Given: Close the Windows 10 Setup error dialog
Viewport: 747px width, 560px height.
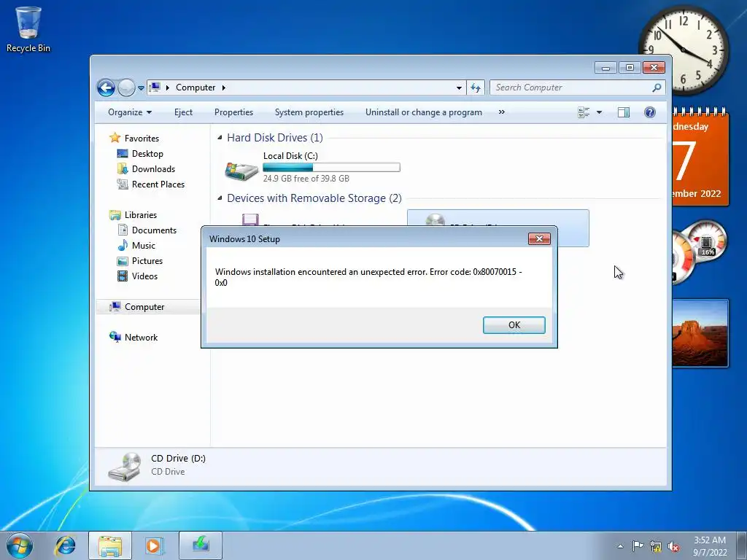Looking at the screenshot, I should pos(539,238).
